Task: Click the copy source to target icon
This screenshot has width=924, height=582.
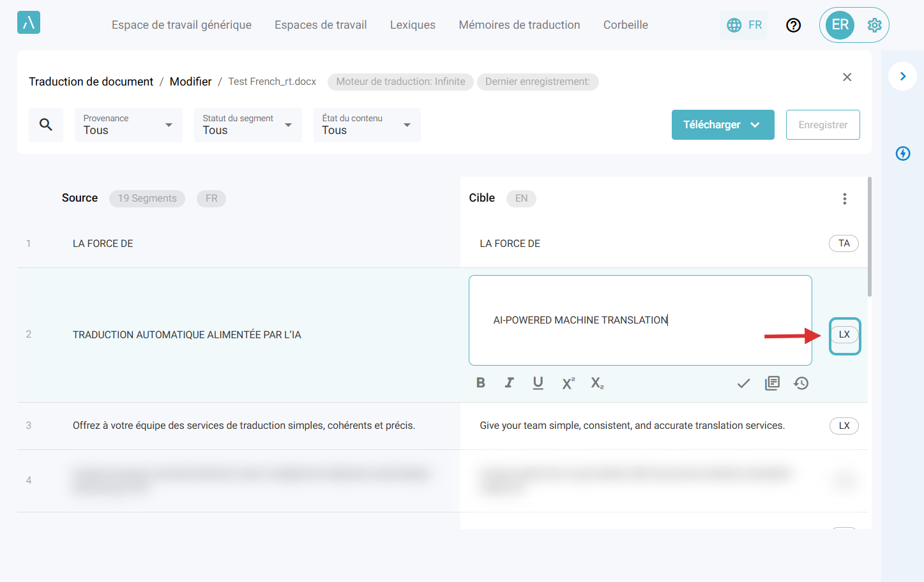Action: pos(772,384)
